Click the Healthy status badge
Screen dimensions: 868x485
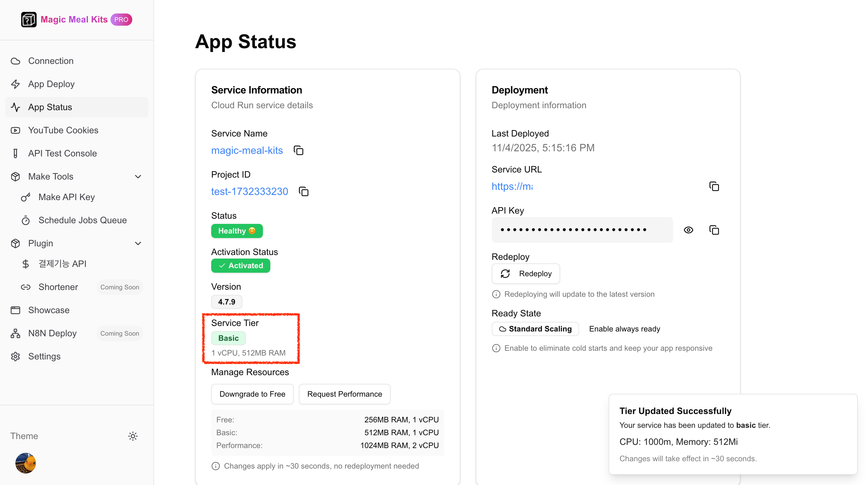[x=237, y=231]
